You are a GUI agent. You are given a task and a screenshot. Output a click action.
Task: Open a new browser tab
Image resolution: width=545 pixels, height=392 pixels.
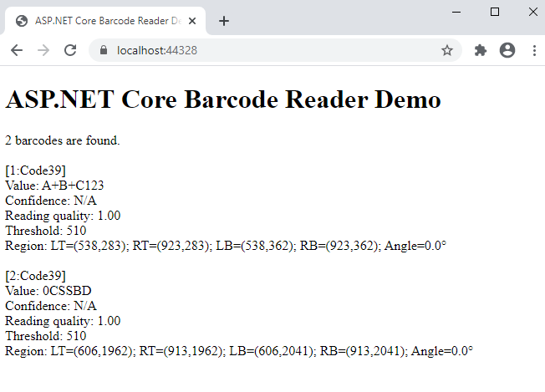click(x=224, y=21)
